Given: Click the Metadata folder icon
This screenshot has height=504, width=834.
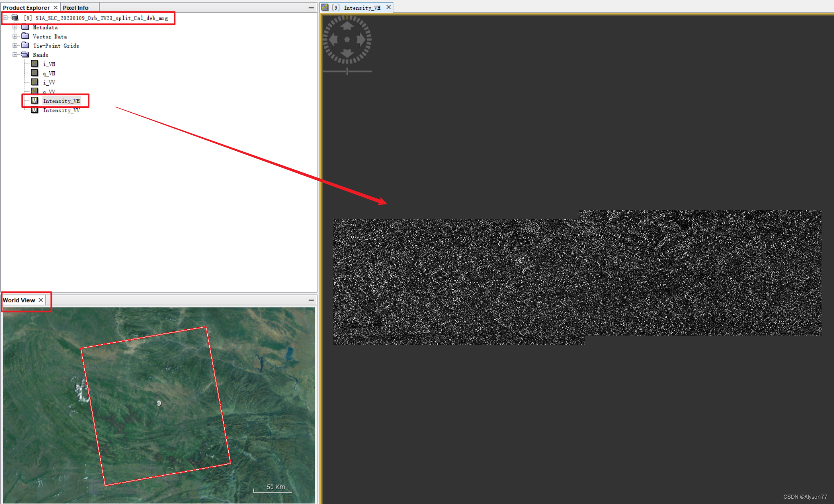Looking at the screenshot, I should (x=25, y=27).
